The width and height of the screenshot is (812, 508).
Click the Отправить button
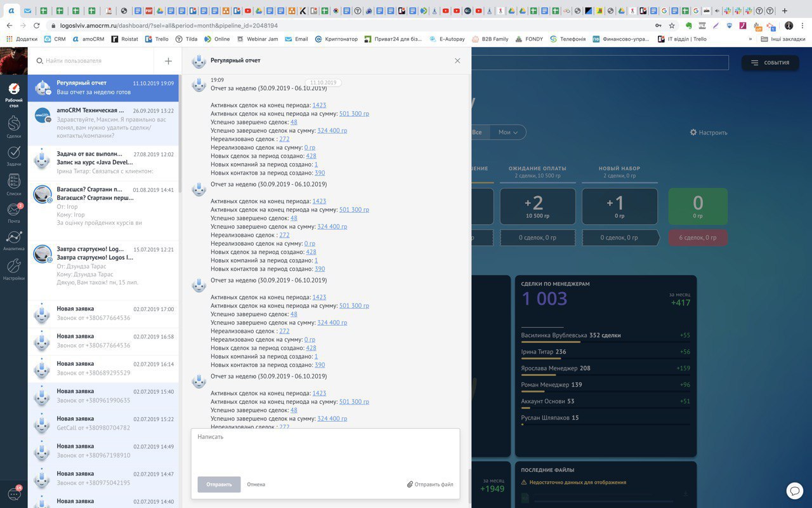click(219, 485)
